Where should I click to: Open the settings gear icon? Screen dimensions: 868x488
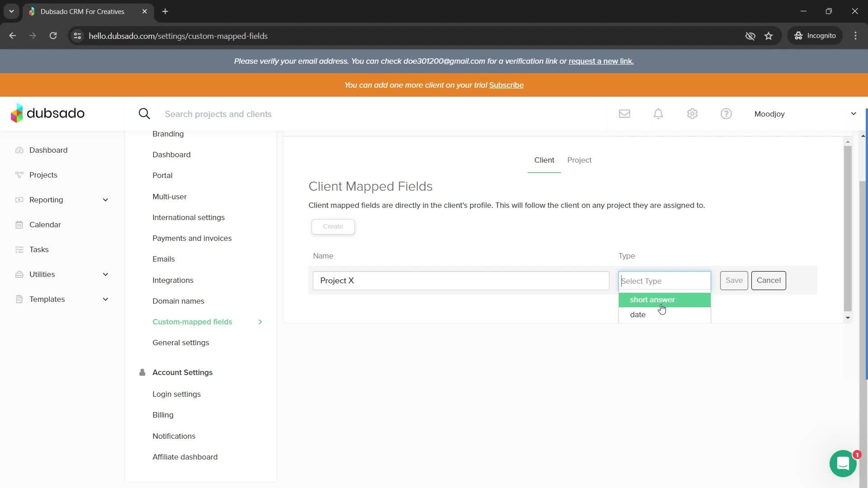(x=692, y=114)
